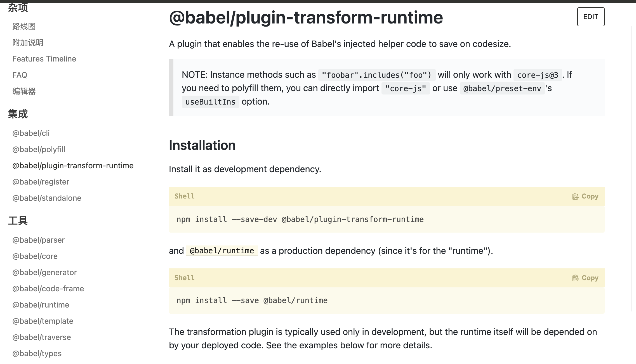Go to 附加说明 page
This screenshot has width=636, height=364.
pos(28,43)
